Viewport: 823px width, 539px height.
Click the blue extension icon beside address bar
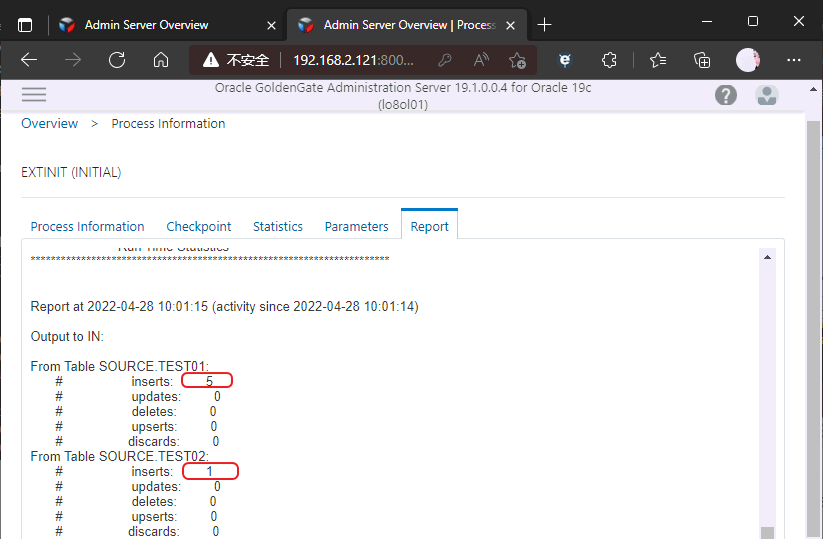tap(565, 60)
